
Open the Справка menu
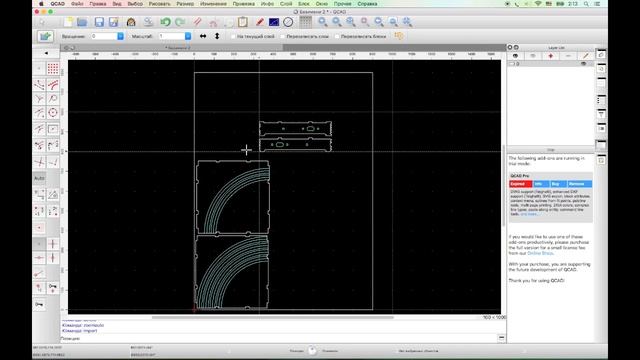[367, 4]
